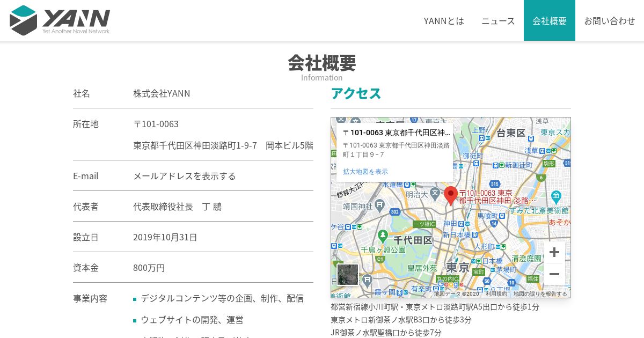Click the postal code 〒101-0063 in 所在地 row
The height and width of the screenshot is (338, 644).
click(156, 124)
